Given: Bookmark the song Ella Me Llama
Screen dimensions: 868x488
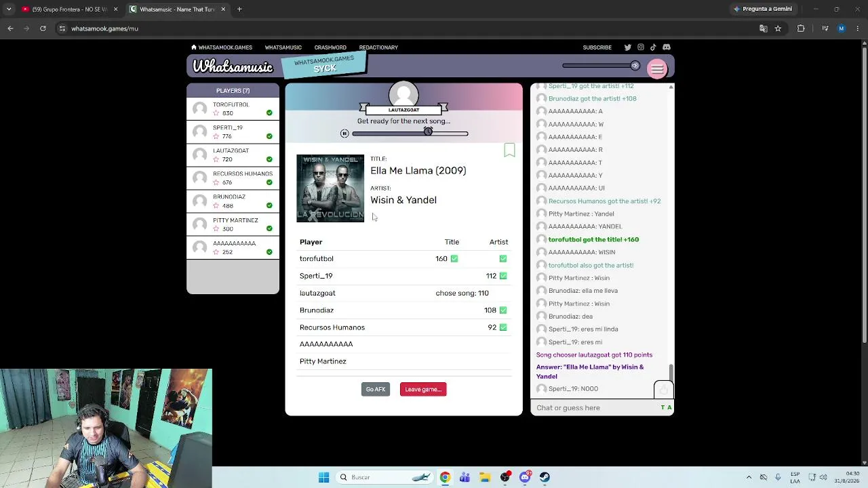Looking at the screenshot, I should point(509,150).
